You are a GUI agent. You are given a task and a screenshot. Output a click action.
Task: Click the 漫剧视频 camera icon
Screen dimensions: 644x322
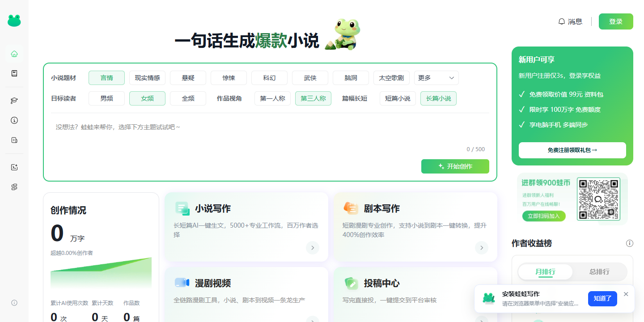(x=182, y=283)
